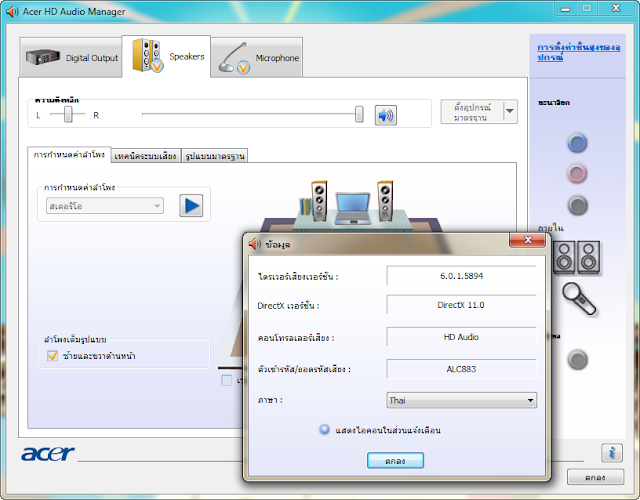This screenshot has height=500, width=640.
Task: Click the right speaker in the room illustration
Action: (385, 201)
